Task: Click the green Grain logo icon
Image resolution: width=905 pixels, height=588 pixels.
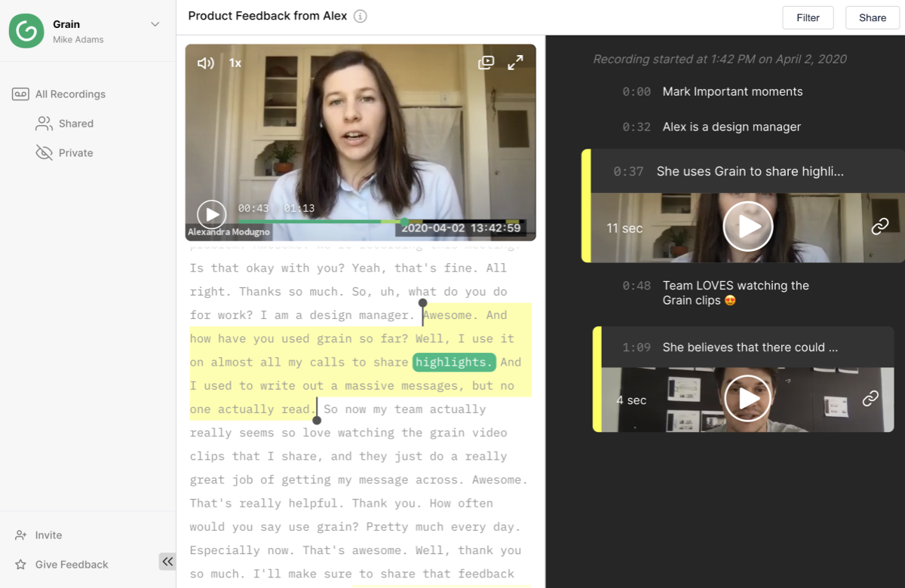Action: coord(26,31)
